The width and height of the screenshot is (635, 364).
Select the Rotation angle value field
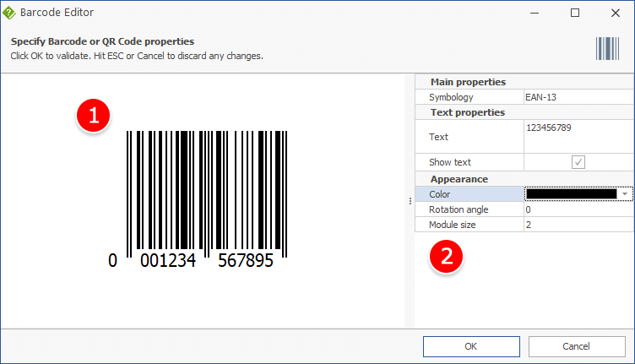coord(578,209)
